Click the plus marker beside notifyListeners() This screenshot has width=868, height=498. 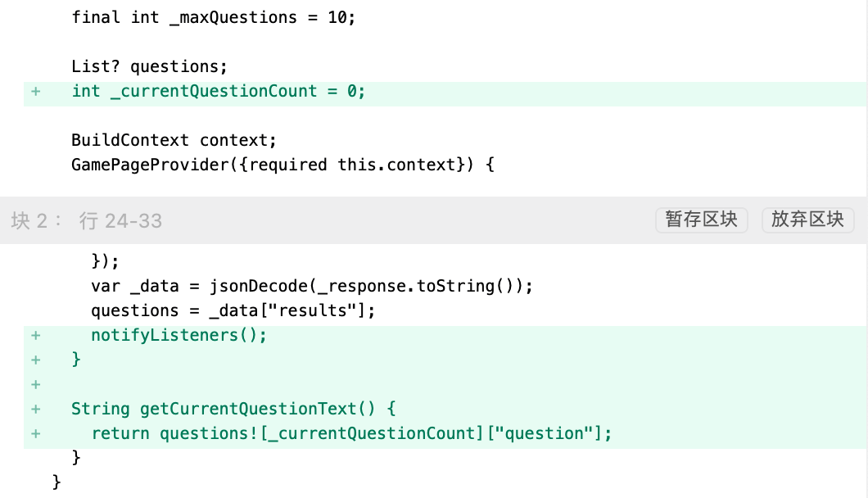[35, 335]
